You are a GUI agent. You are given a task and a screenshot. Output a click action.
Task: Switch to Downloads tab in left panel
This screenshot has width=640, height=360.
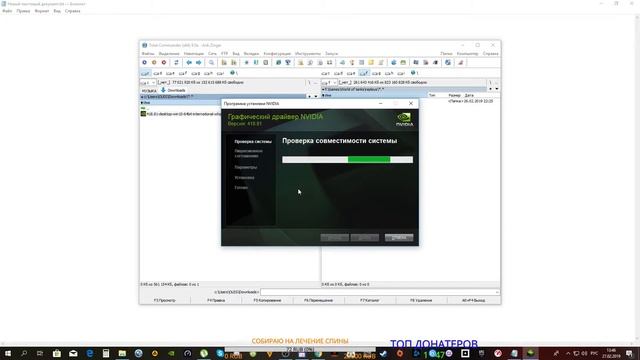point(173,90)
